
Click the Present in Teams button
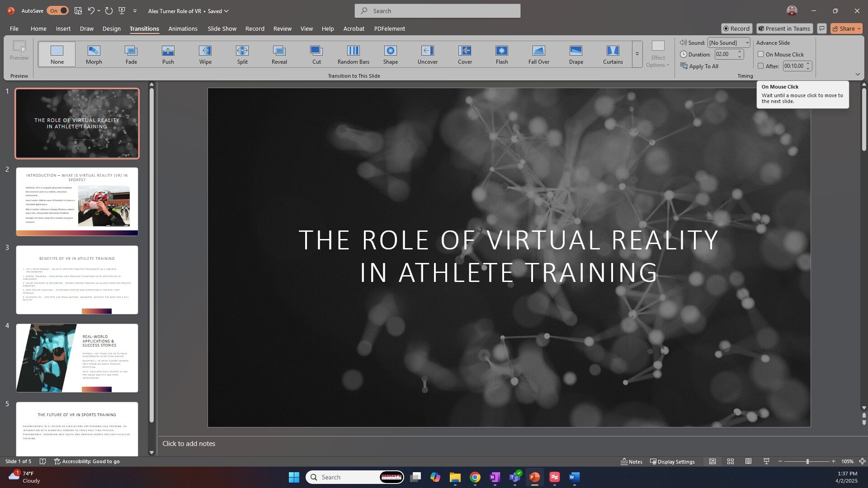[784, 28]
